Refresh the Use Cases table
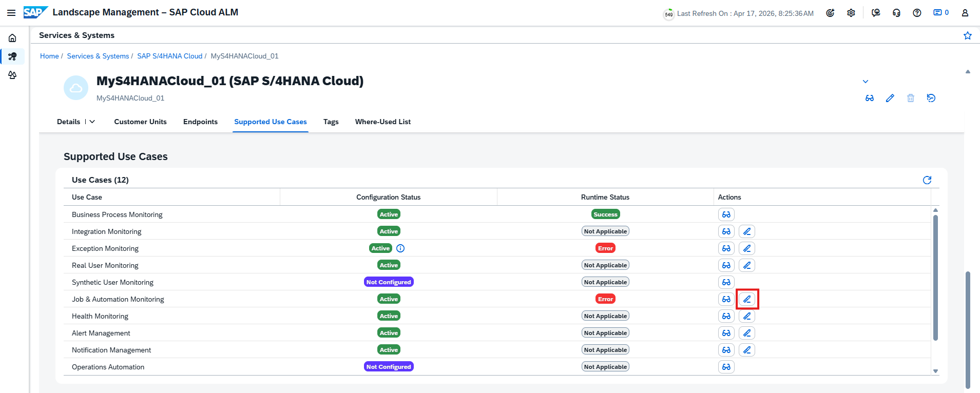Image resolution: width=980 pixels, height=393 pixels. pos(927,180)
